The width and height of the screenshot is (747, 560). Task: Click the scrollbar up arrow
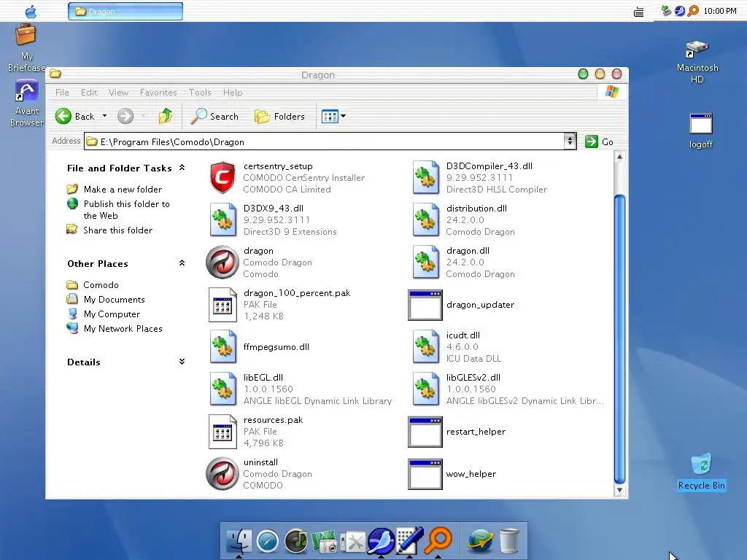pyautogui.click(x=619, y=156)
